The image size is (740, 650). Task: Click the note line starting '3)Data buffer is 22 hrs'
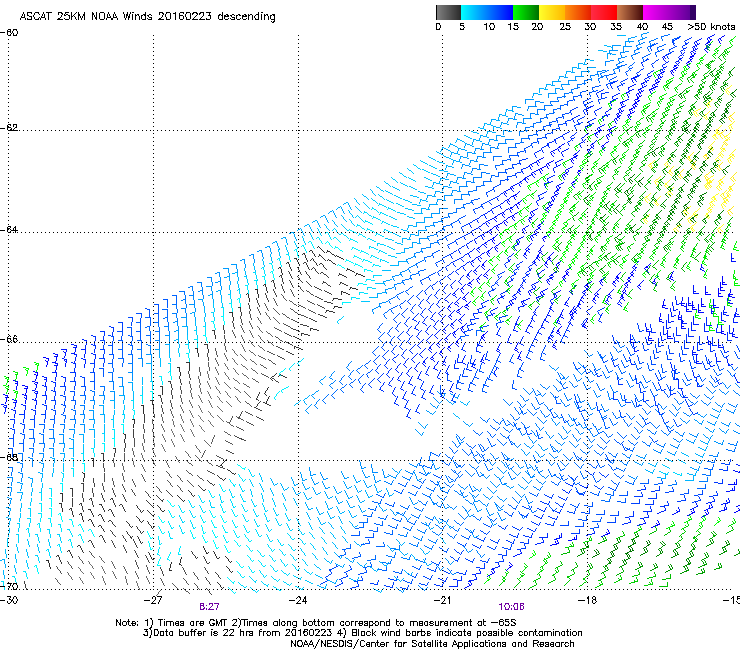click(x=362, y=633)
